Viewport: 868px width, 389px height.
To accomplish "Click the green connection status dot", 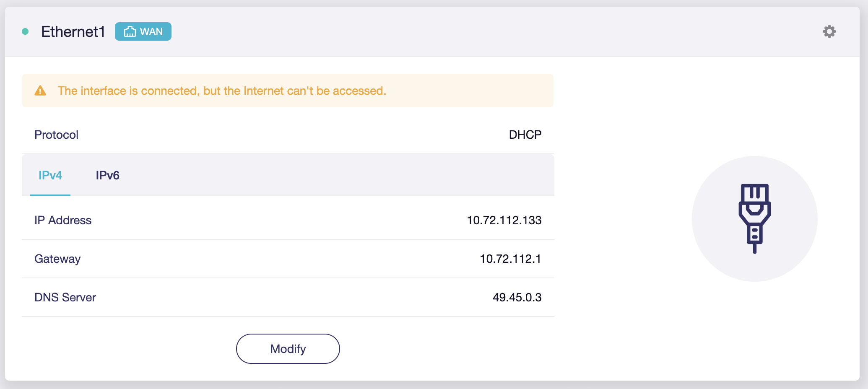I will tap(25, 31).
